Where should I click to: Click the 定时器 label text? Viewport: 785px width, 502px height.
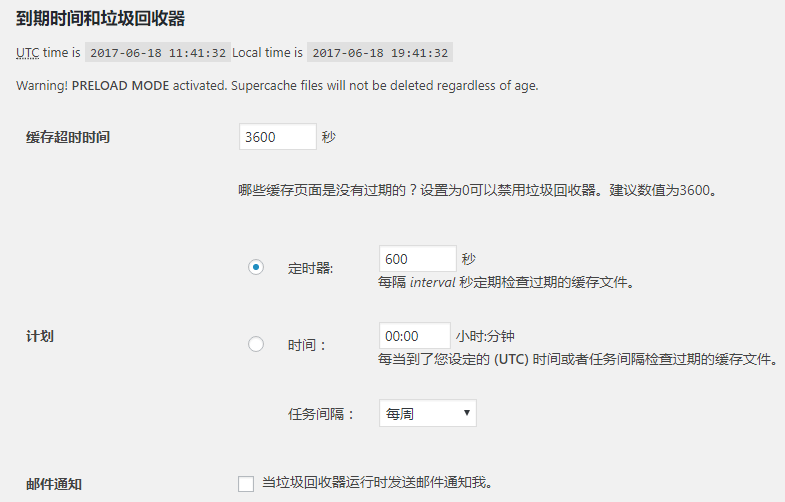[x=310, y=268]
